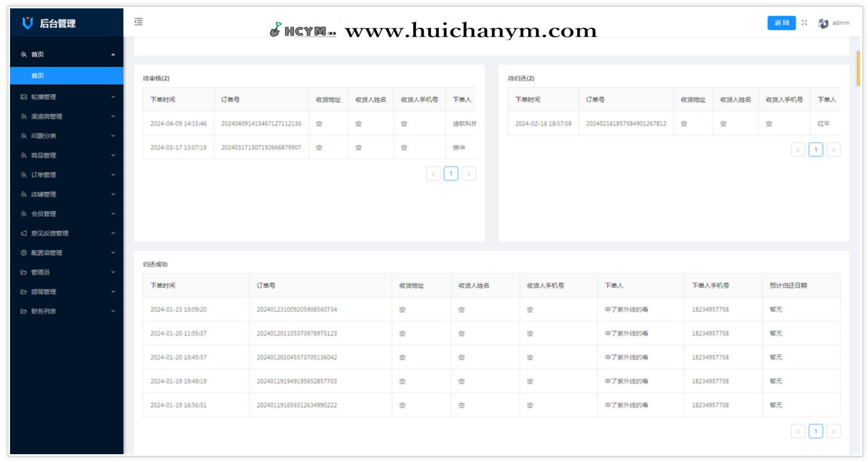868x462 pixels.
Task: Expand the 商品管理 menu
Action: pos(43,155)
